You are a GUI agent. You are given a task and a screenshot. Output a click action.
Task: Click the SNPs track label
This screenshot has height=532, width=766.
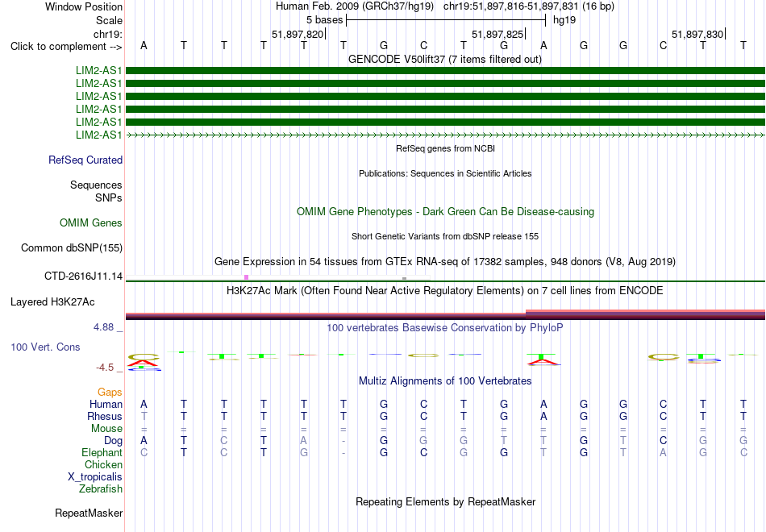coord(109,197)
